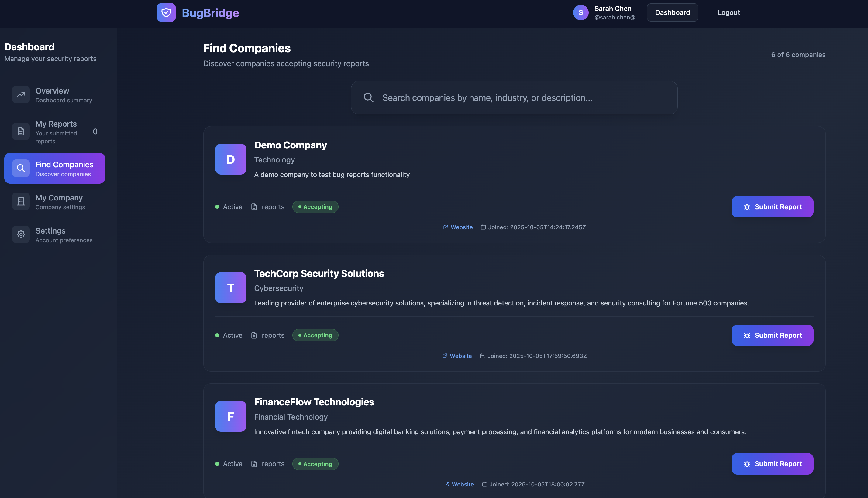Image resolution: width=868 pixels, height=498 pixels.
Task: Open Demo Company's Website link
Action: click(461, 227)
